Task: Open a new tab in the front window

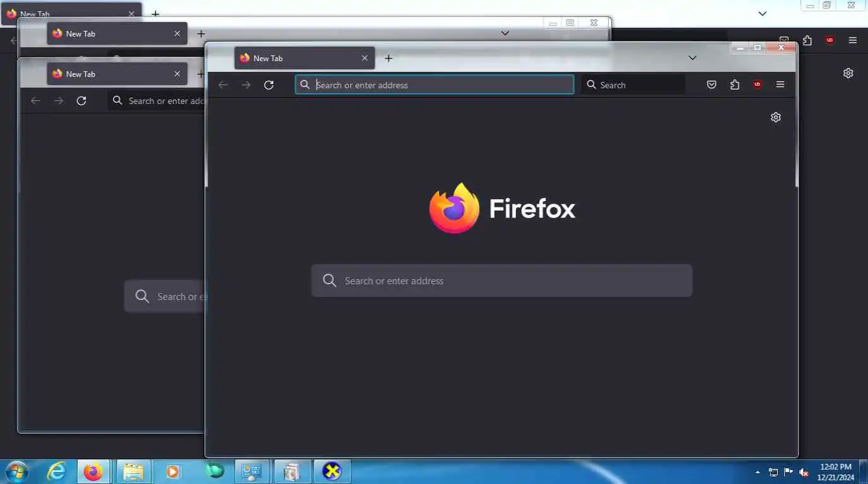Action: 389,58
